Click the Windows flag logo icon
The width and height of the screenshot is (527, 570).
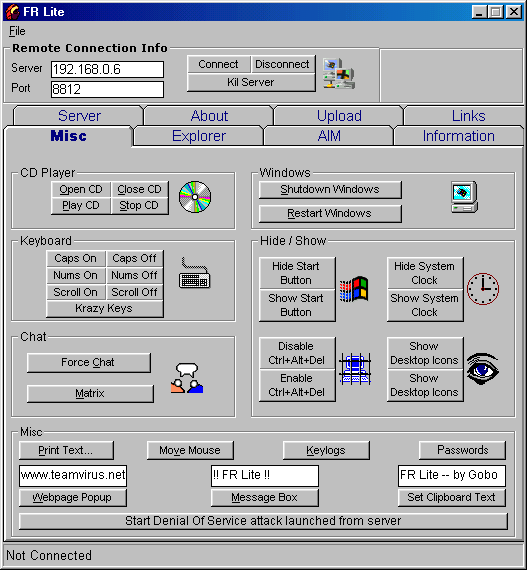[354, 289]
